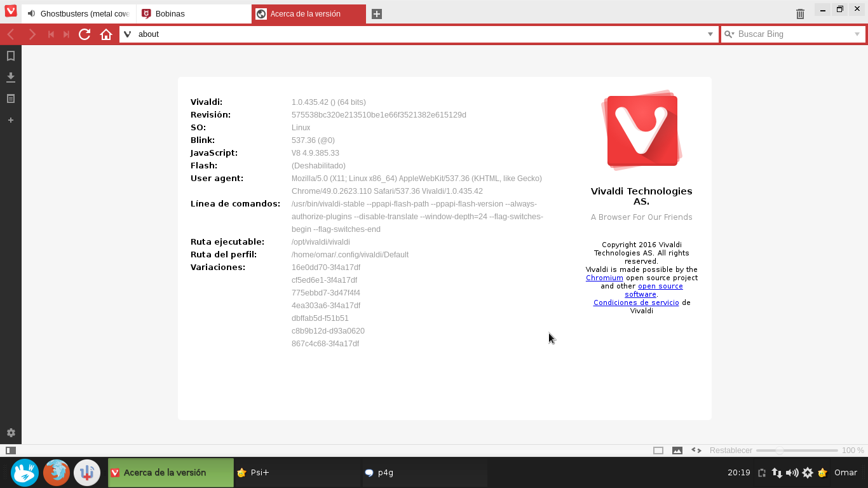The height and width of the screenshot is (488, 868).
Task: Toggle image loading in status bar
Action: [677, 451]
